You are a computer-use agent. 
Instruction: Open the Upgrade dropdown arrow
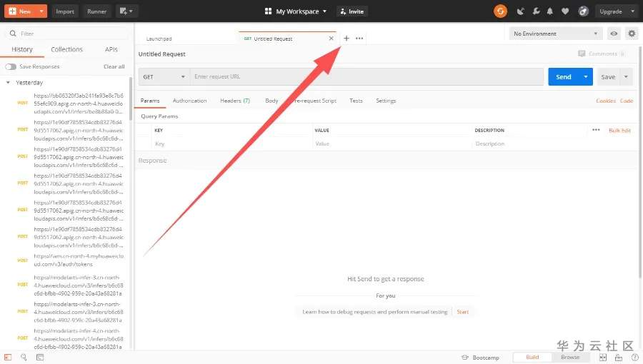coord(632,11)
